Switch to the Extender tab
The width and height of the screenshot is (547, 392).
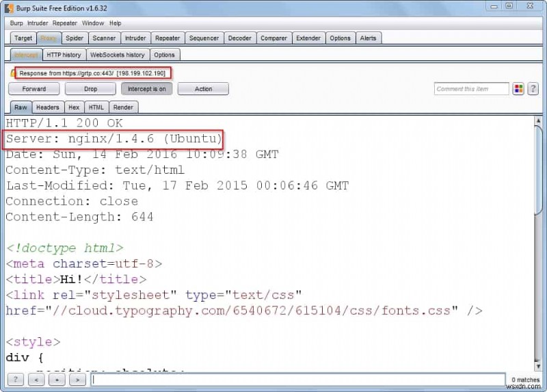pos(308,38)
